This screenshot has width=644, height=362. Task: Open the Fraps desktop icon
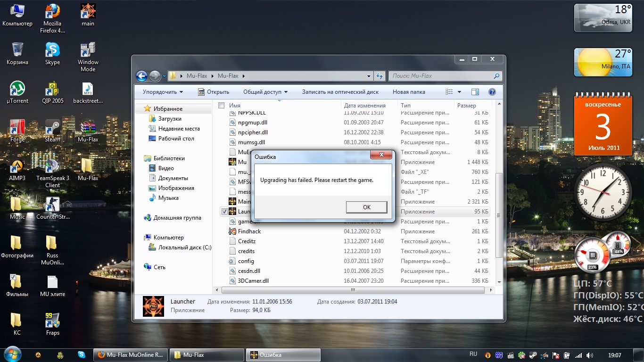tap(52, 321)
